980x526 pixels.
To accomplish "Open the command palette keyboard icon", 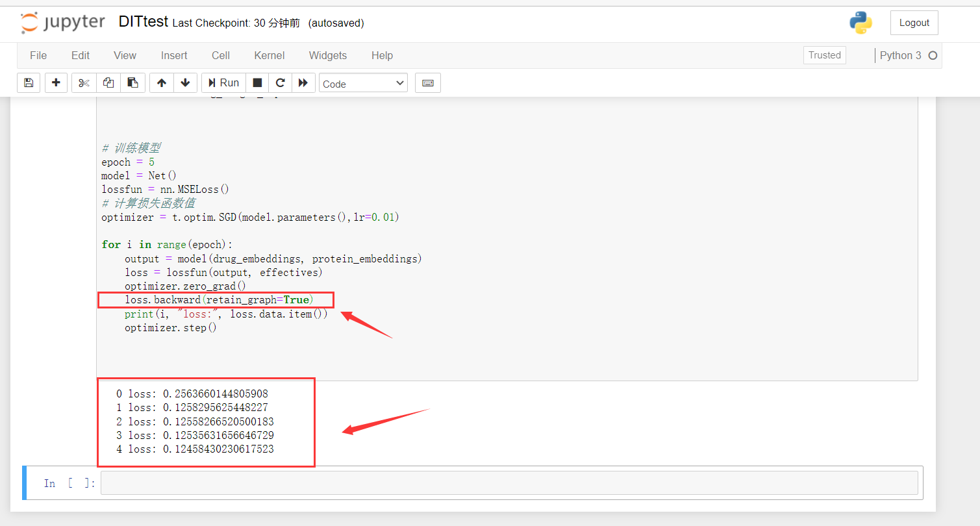I will point(427,82).
